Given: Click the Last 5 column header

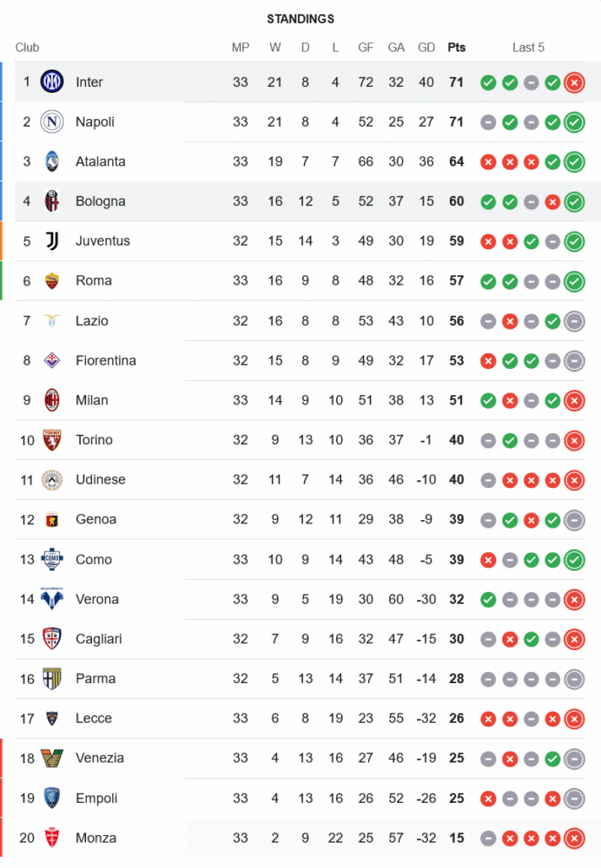Looking at the screenshot, I should (x=528, y=48).
